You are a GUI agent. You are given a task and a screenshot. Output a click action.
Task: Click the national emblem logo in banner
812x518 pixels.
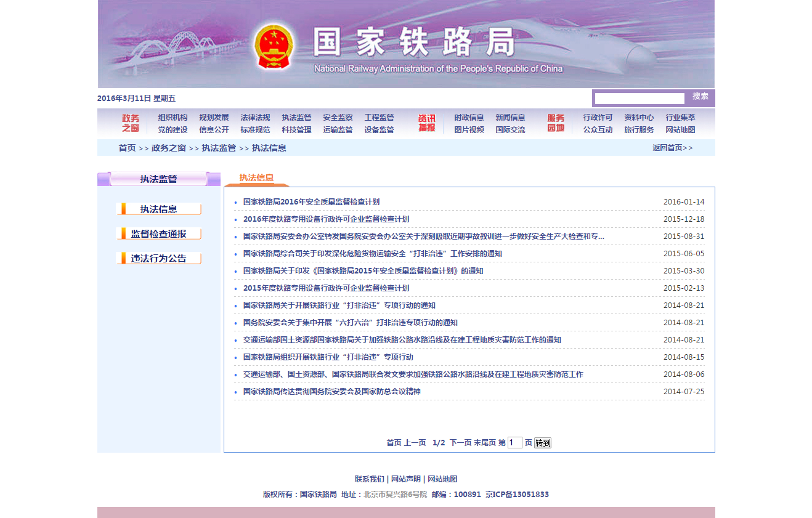[x=274, y=47]
